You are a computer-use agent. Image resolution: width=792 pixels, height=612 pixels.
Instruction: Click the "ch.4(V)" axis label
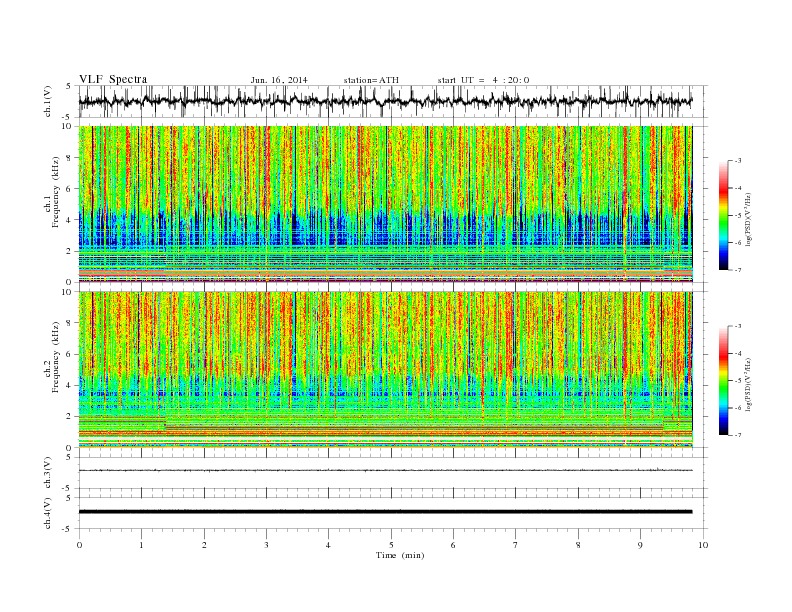(x=48, y=513)
